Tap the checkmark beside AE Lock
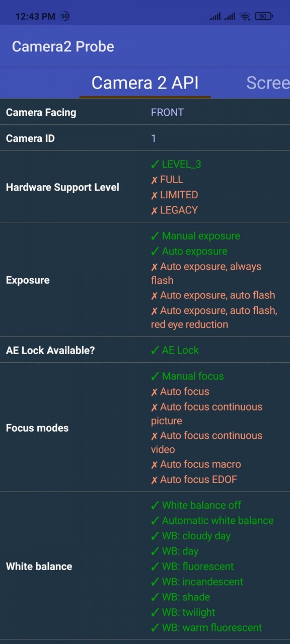The image size is (290, 644). point(155,350)
